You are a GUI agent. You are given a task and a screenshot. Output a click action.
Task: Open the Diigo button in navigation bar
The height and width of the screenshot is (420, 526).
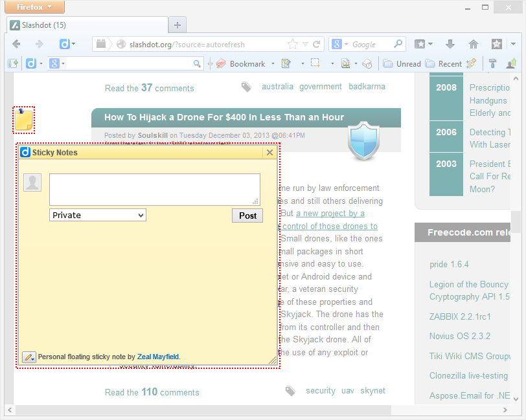coord(67,44)
